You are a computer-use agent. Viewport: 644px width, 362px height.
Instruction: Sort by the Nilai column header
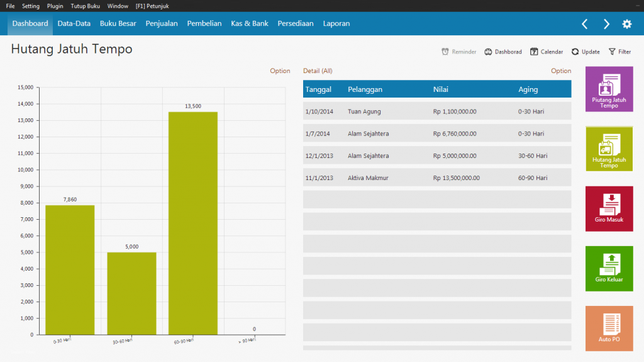[441, 89]
